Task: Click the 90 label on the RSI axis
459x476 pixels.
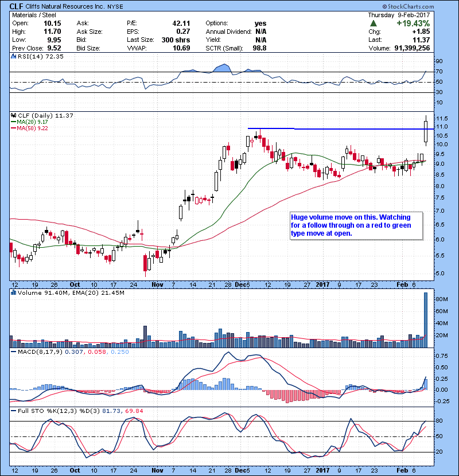Action: pos(439,61)
